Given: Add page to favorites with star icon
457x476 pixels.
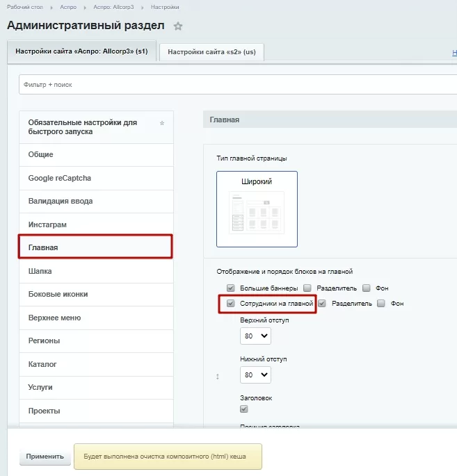Looking at the screenshot, I should pos(178,26).
